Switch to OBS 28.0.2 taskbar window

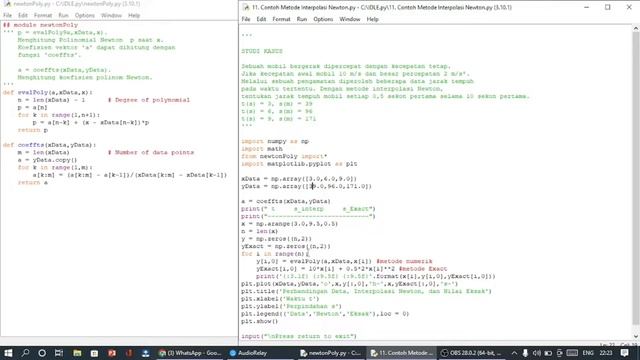[471, 353]
